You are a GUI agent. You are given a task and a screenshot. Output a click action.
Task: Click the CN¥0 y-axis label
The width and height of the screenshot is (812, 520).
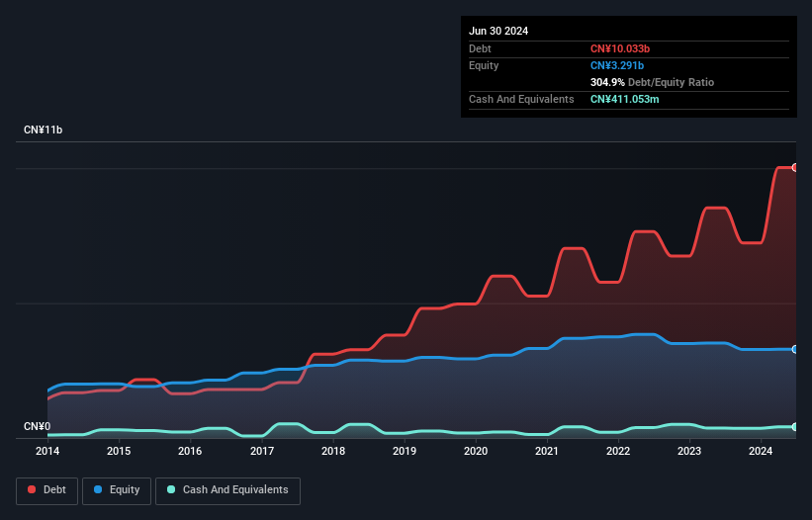click(x=38, y=426)
